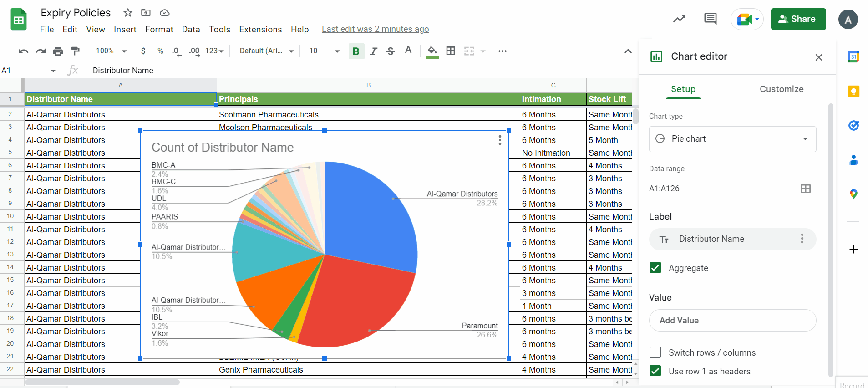Open the chart's three-dot menu

coord(500,140)
